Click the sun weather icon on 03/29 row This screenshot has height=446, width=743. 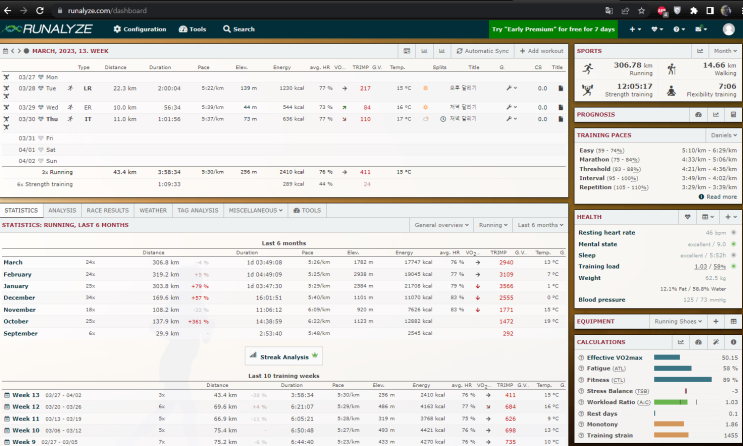pyautogui.click(x=425, y=107)
